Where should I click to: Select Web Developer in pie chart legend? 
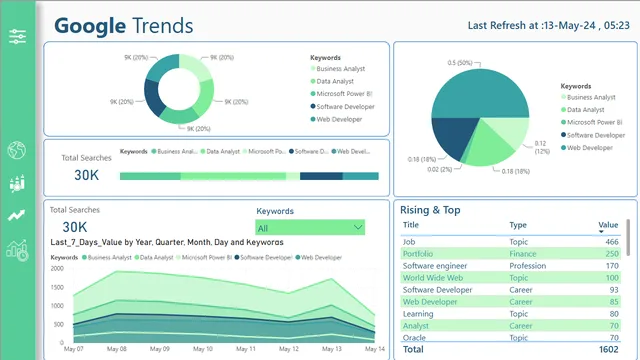(x=587, y=148)
